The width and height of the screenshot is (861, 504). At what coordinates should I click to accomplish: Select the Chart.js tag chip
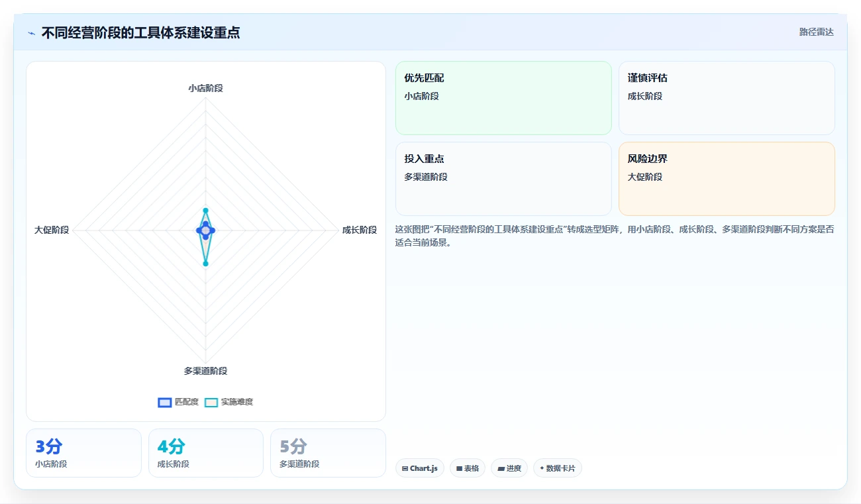coord(420,468)
